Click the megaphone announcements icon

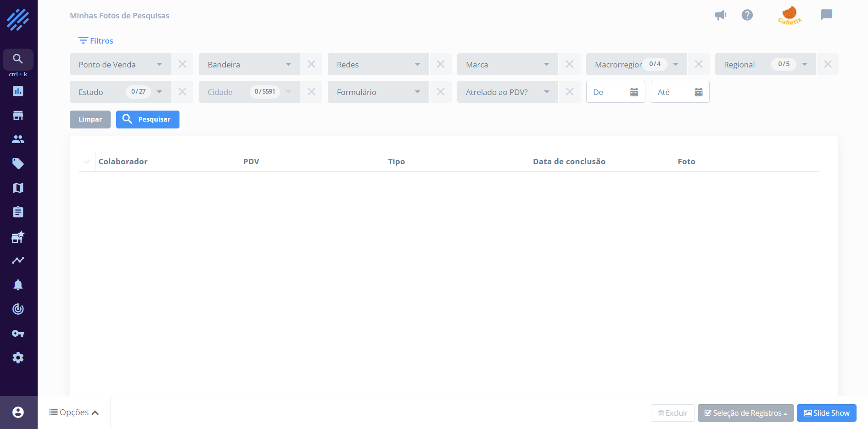coord(720,15)
